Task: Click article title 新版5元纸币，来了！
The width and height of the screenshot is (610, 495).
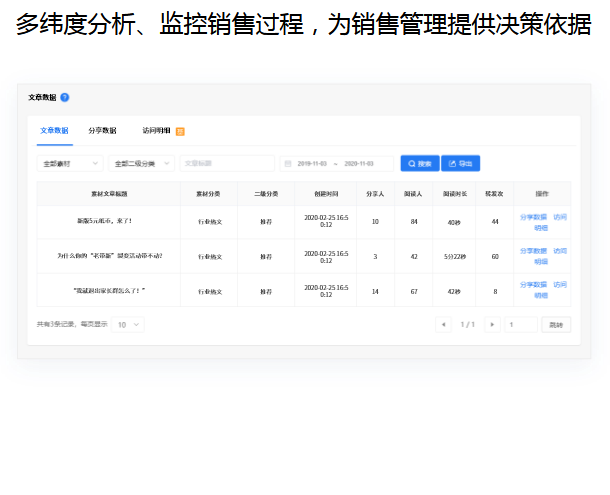Action: [x=105, y=221]
